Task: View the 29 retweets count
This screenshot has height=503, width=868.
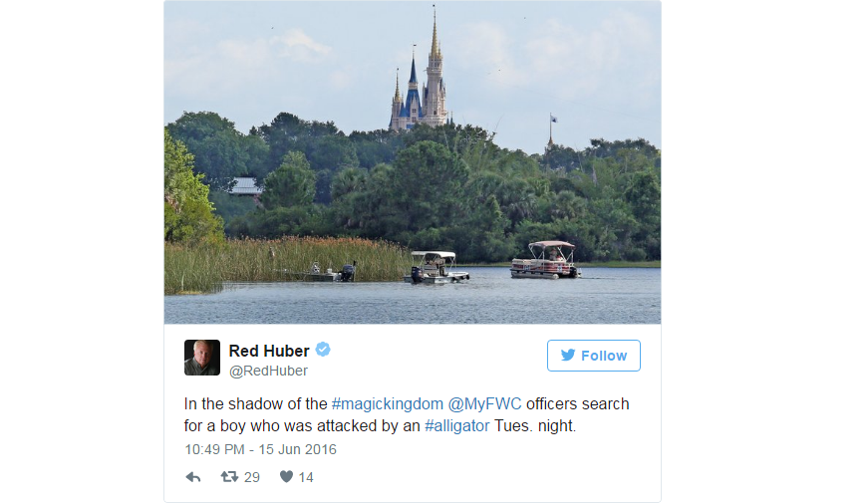Action: [252, 477]
